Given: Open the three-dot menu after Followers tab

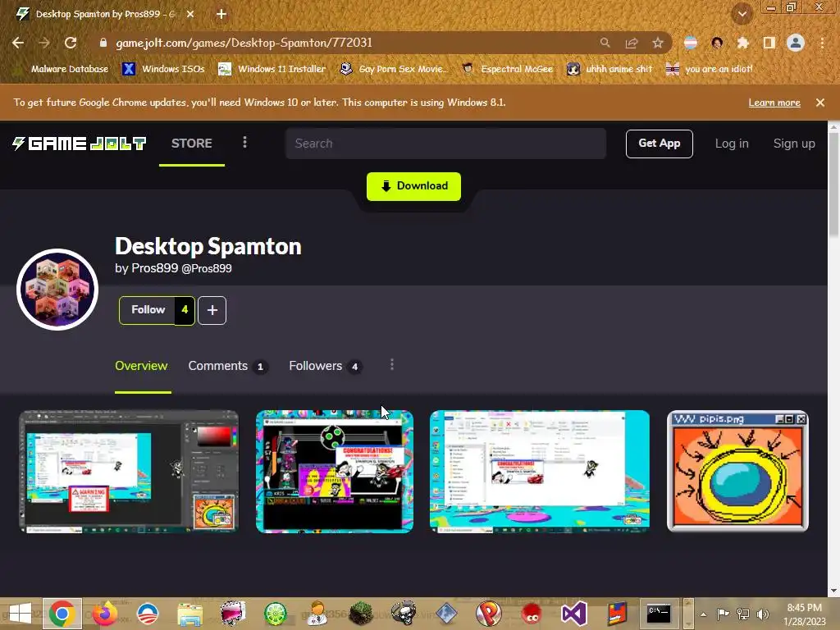Looking at the screenshot, I should click(x=392, y=365).
